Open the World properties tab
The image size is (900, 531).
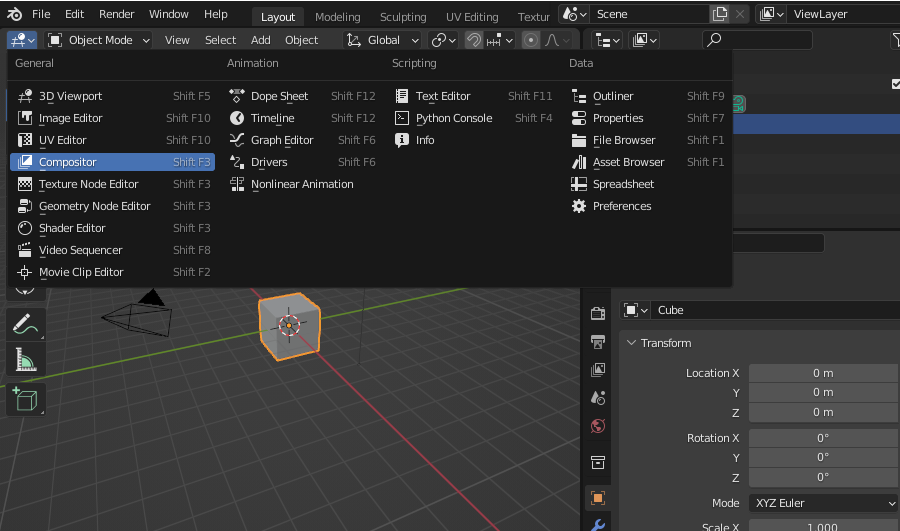[x=598, y=426]
